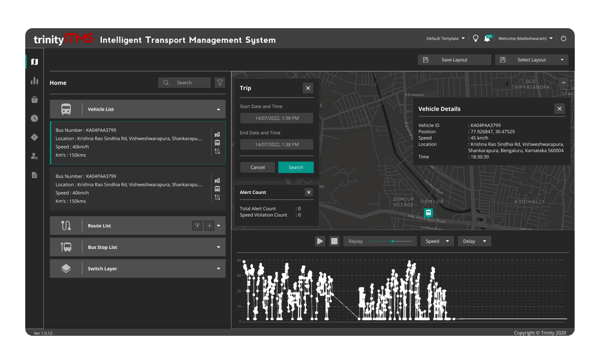Click map locate icon for first bus
Screen dimensions: 600x364
click(217, 134)
